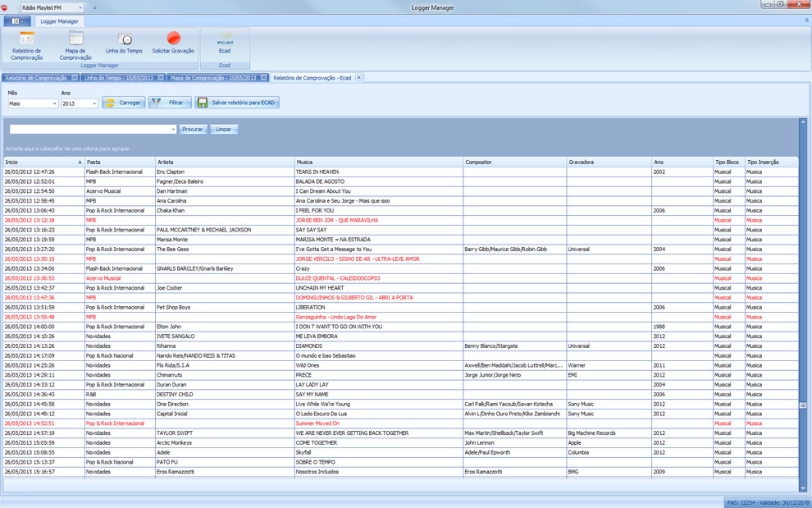Image resolution: width=812 pixels, height=508 pixels.
Task: Select the Eros Ramazzotti composer cell
Action: click(x=515, y=472)
